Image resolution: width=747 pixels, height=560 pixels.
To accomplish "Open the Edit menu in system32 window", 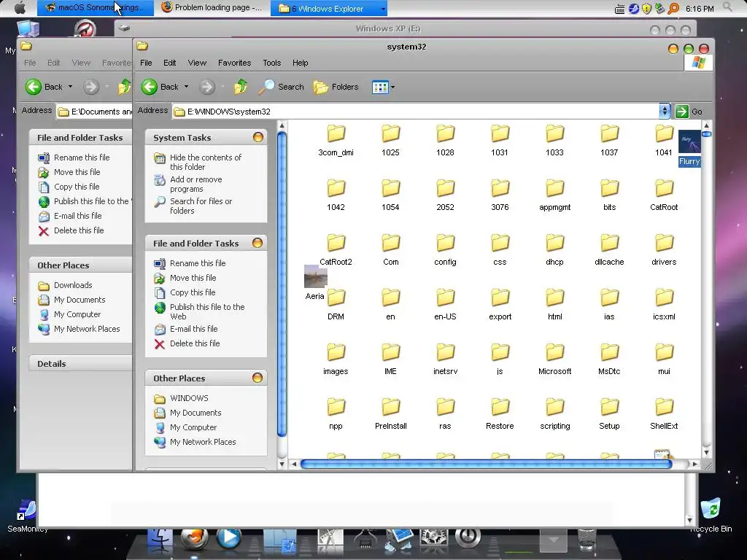I will [169, 63].
